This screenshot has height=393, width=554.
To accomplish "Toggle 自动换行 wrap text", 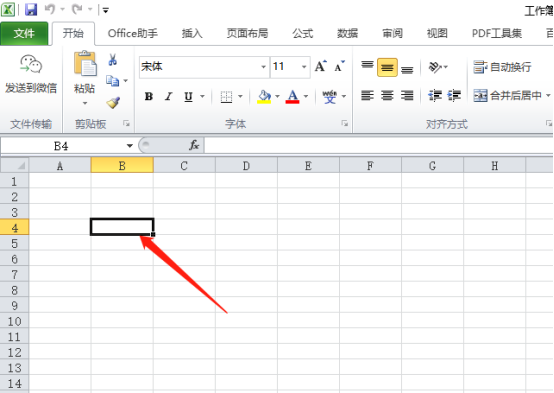I will (502, 67).
